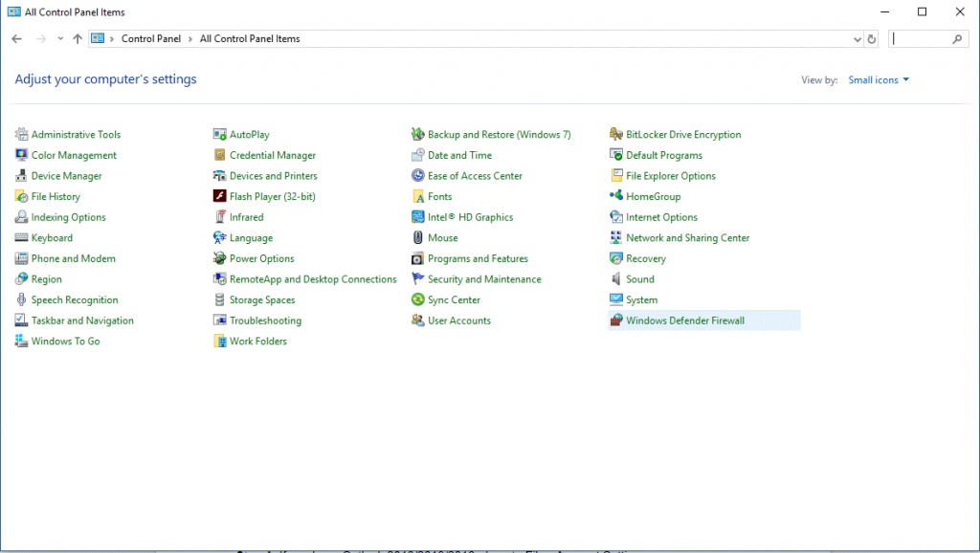Click the Language icon
Image resolution: width=980 pixels, height=553 pixels.
coord(219,237)
